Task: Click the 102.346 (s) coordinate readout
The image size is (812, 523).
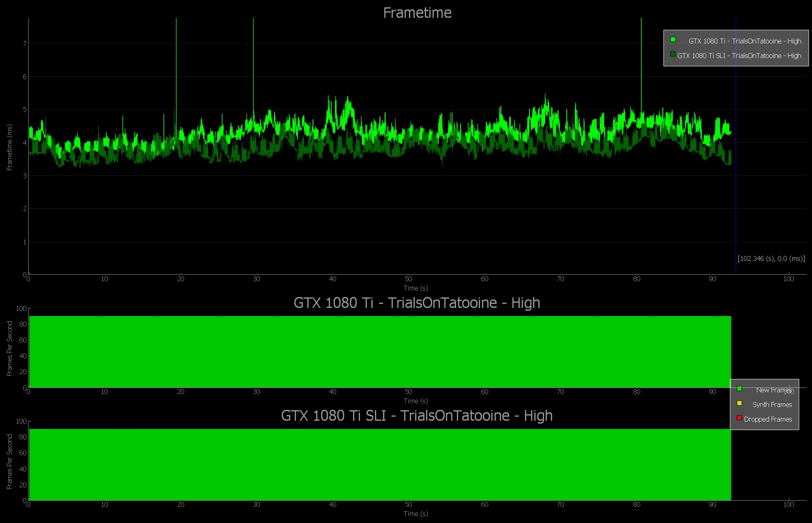Action: 771,258
